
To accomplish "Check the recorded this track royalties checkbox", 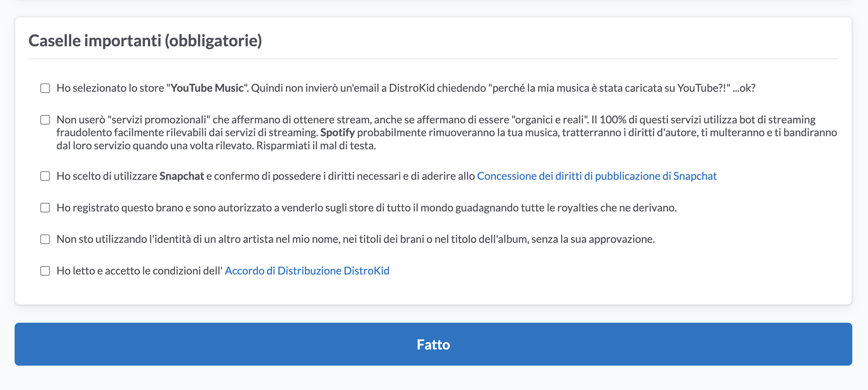I will click(x=45, y=207).
